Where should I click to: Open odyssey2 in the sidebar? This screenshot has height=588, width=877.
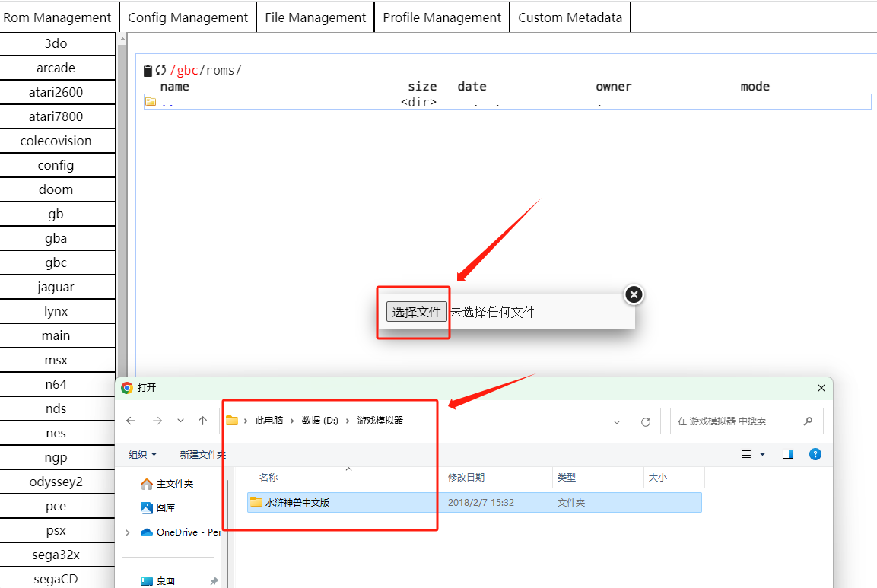coord(56,482)
